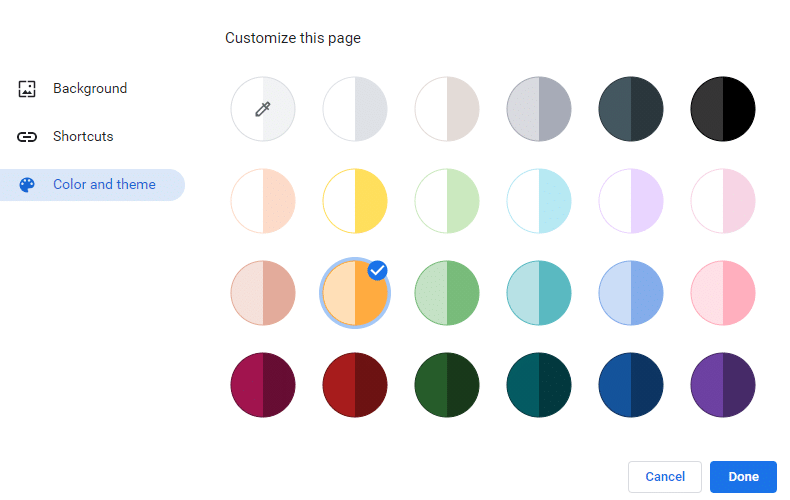Open the Background tab
The width and height of the screenshot is (790, 500).
[x=92, y=89]
